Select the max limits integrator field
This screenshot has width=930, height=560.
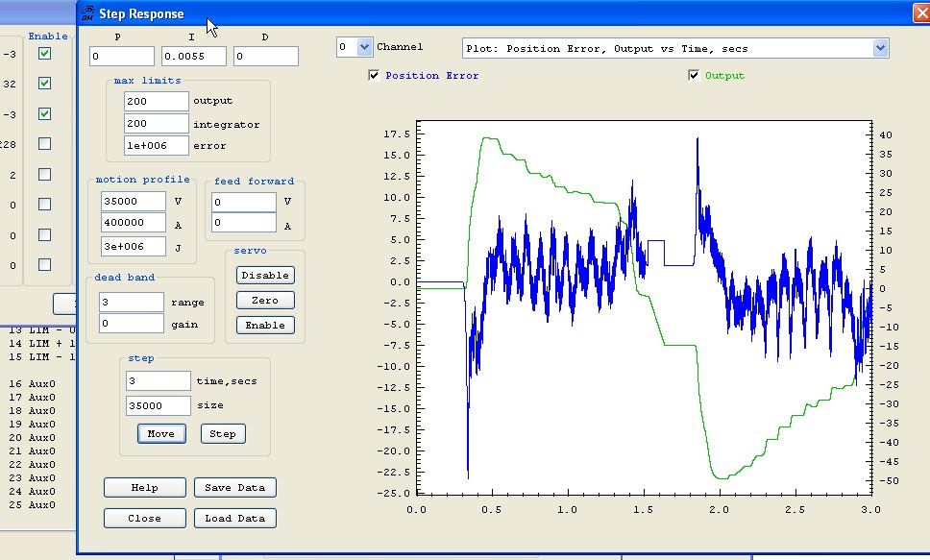point(157,124)
